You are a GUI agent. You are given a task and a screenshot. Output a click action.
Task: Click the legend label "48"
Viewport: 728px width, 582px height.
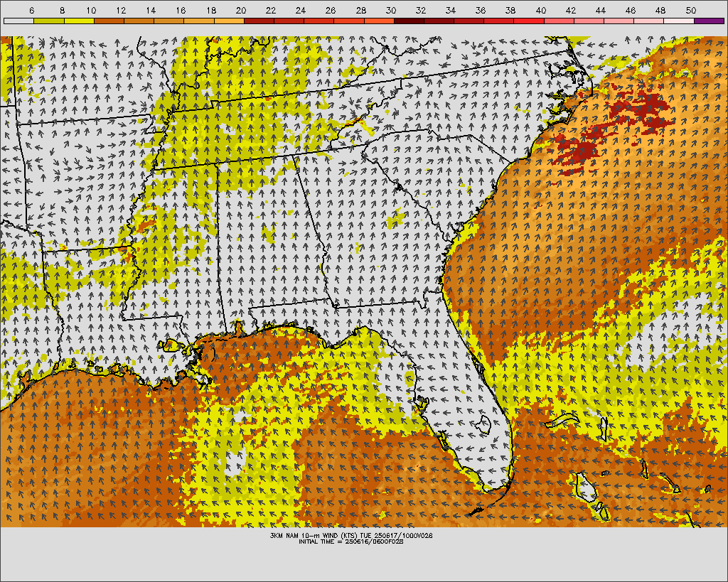click(x=660, y=10)
